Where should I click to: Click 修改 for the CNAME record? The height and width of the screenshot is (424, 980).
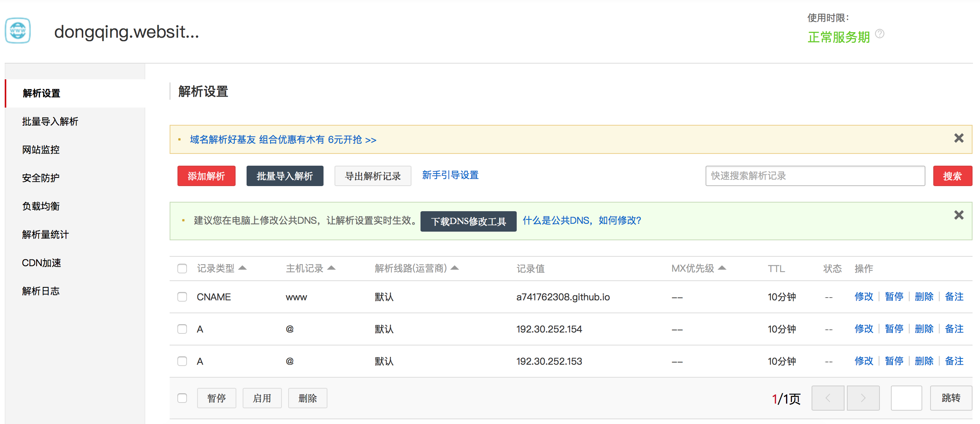[x=863, y=297]
